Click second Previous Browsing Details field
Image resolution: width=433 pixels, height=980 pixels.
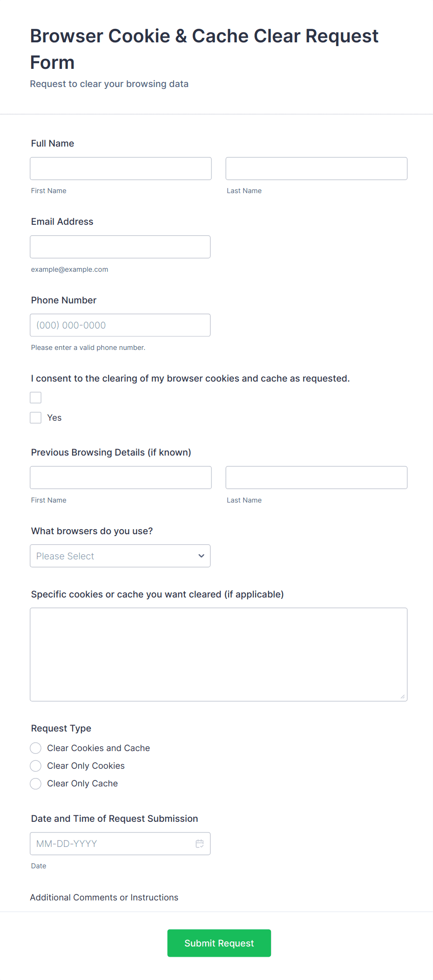coord(316,477)
